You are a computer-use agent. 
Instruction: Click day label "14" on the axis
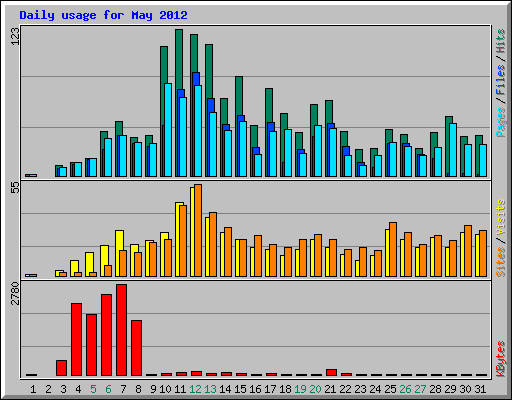coord(225,389)
